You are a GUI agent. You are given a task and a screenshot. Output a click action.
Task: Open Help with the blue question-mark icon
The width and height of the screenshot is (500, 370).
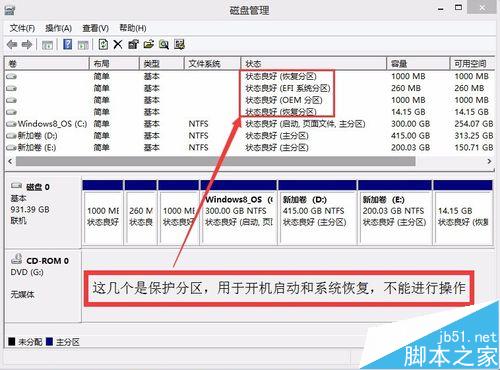click(x=68, y=44)
